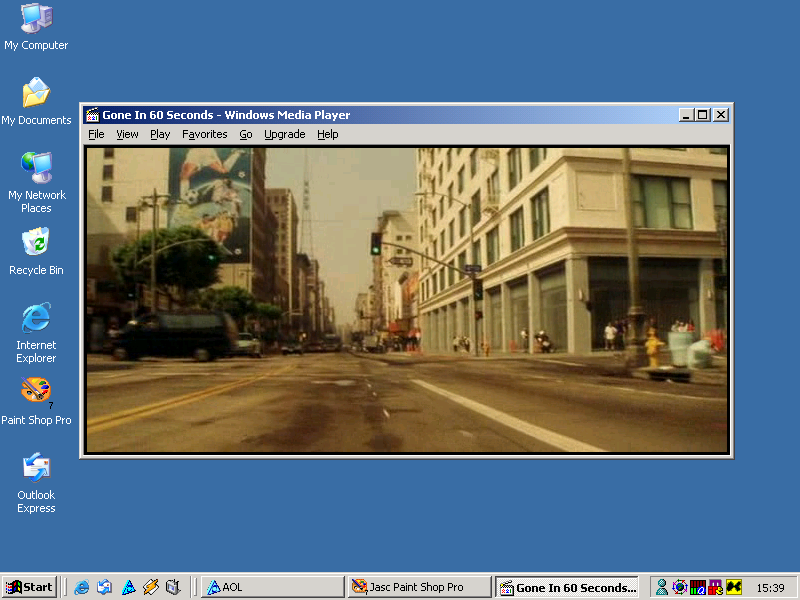This screenshot has height=600, width=800.
Task: Expand the Favorites menu
Action: [x=204, y=134]
